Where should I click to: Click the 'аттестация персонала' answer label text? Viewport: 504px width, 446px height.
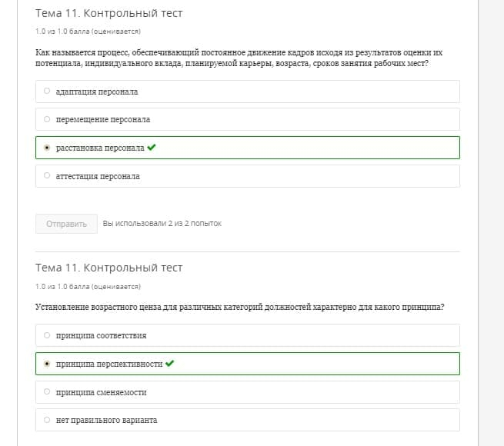click(98, 176)
